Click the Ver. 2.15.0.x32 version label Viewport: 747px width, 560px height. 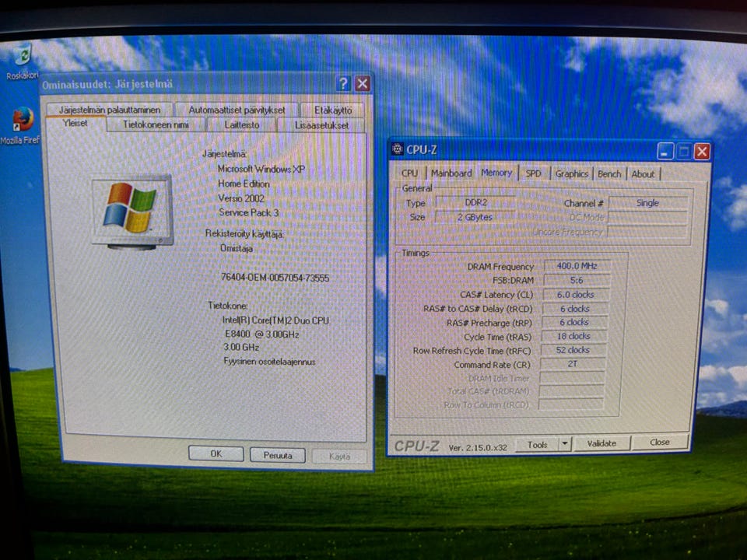pos(478,448)
